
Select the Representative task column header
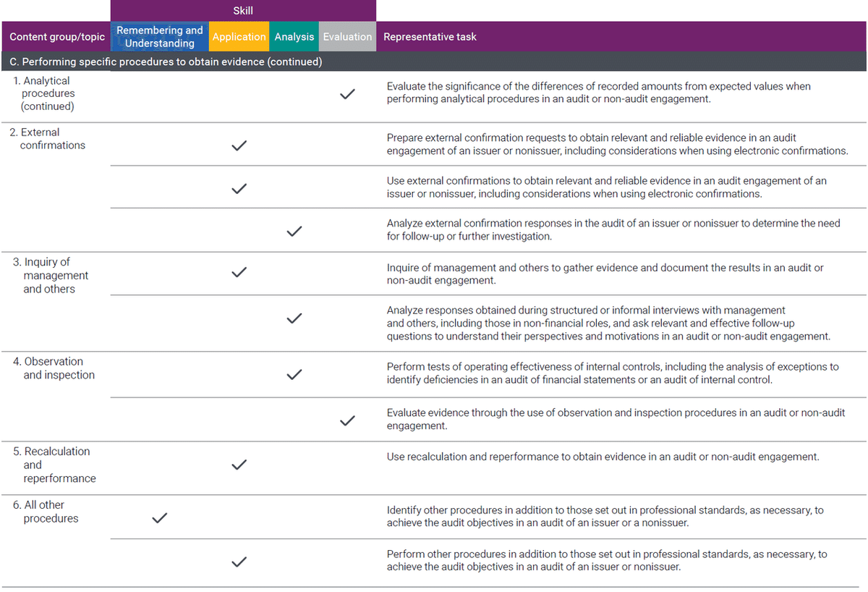[x=430, y=37]
